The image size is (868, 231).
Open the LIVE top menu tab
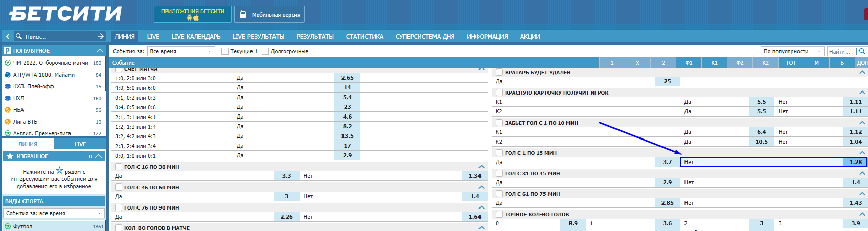[x=153, y=36]
